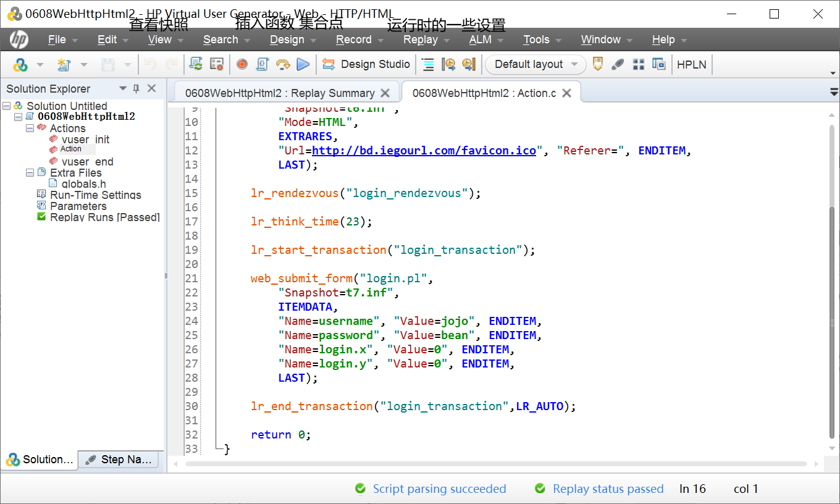Click the Save script floppy icon
The height and width of the screenshot is (504, 840).
point(108,64)
